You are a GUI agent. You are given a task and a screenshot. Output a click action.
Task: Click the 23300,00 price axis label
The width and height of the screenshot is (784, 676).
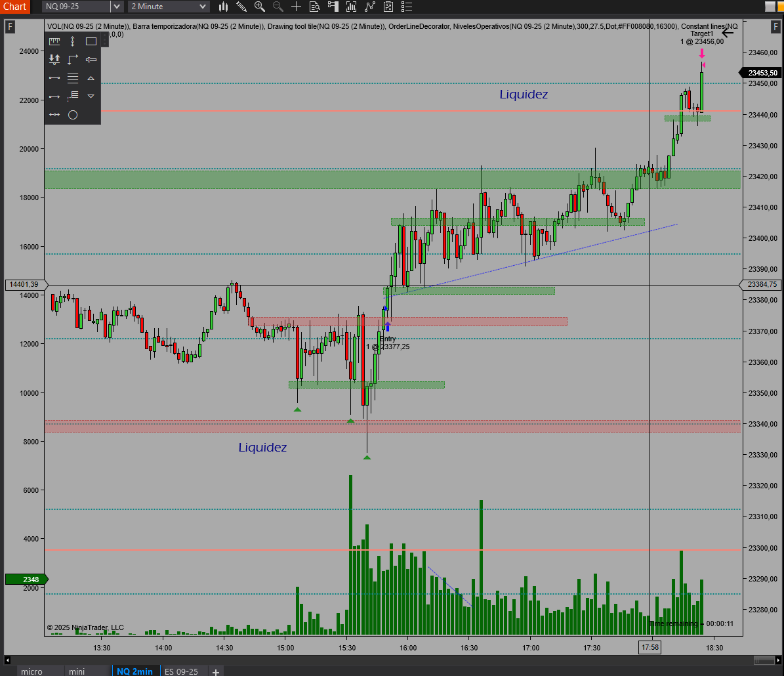pos(762,549)
